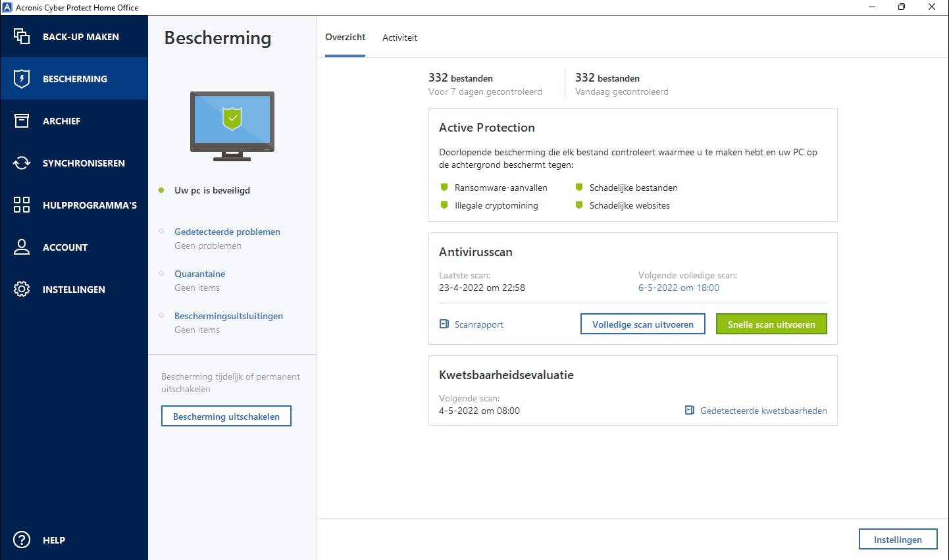949x560 pixels.
Task: Start Volledige scan uitvoeren
Action: click(x=642, y=324)
